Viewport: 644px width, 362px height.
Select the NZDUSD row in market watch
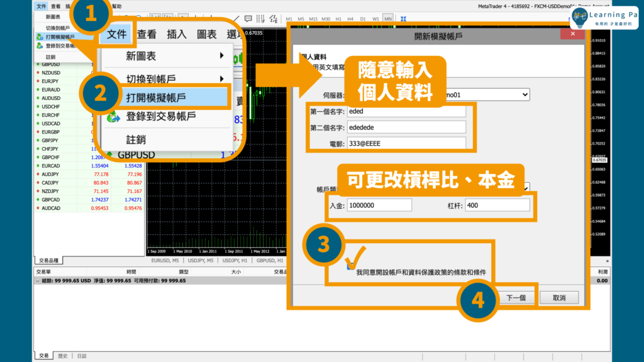click(65, 73)
